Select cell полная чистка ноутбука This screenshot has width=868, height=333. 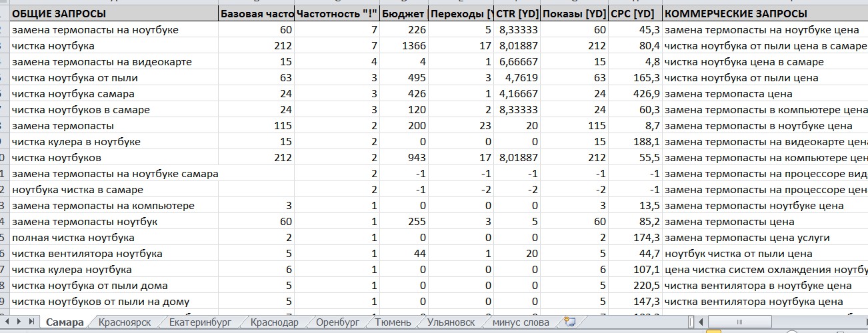(115, 238)
